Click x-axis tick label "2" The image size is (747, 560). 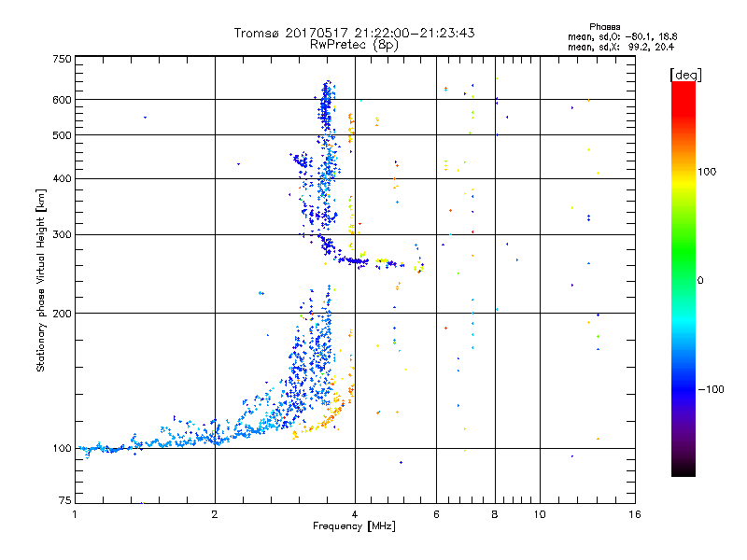[215, 514]
